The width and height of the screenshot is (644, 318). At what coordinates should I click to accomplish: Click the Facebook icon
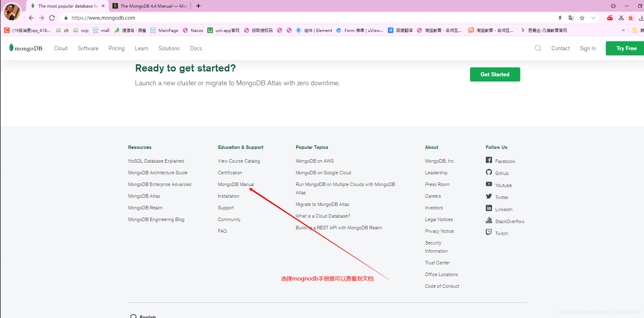(489, 160)
